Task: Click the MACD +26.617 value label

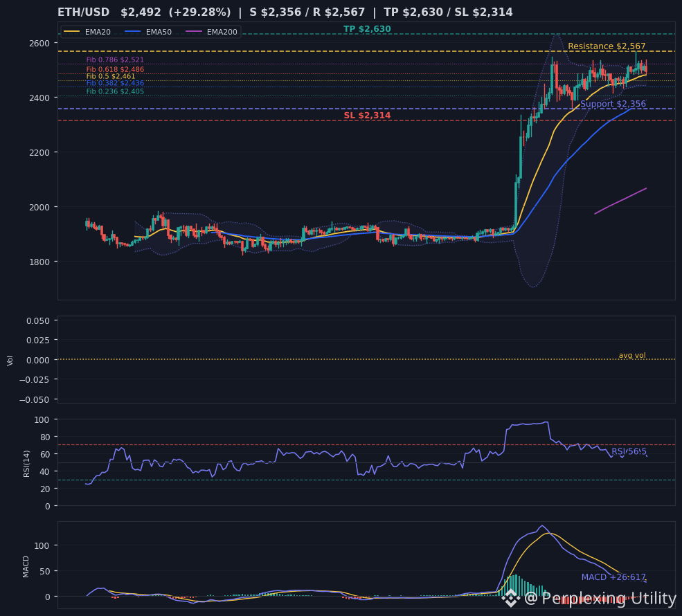Action: (x=613, y=577)
